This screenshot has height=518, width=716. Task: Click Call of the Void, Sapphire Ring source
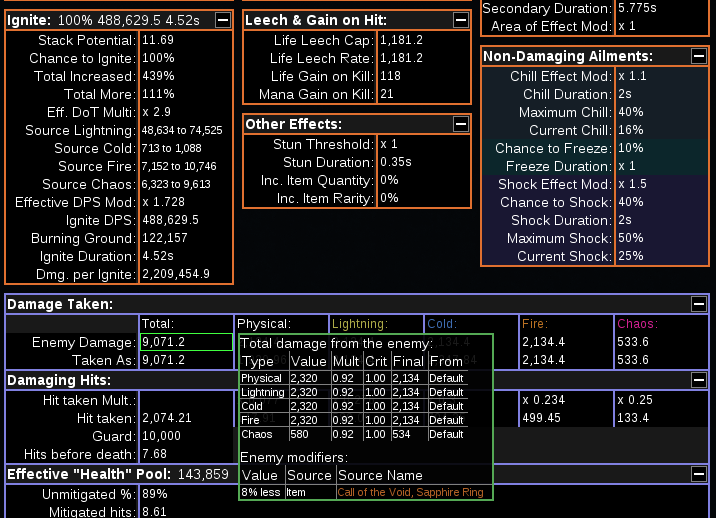(410, 492)
